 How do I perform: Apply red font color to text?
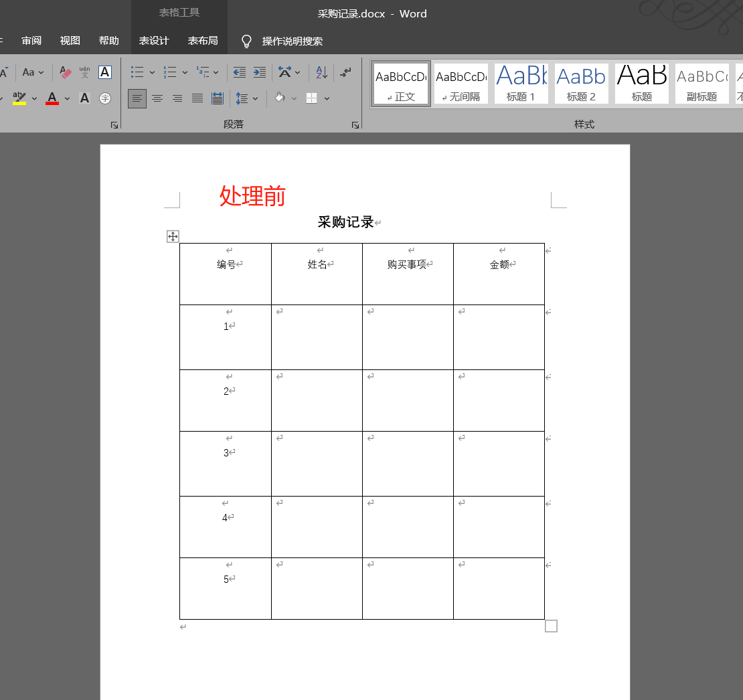click(52, 98)
